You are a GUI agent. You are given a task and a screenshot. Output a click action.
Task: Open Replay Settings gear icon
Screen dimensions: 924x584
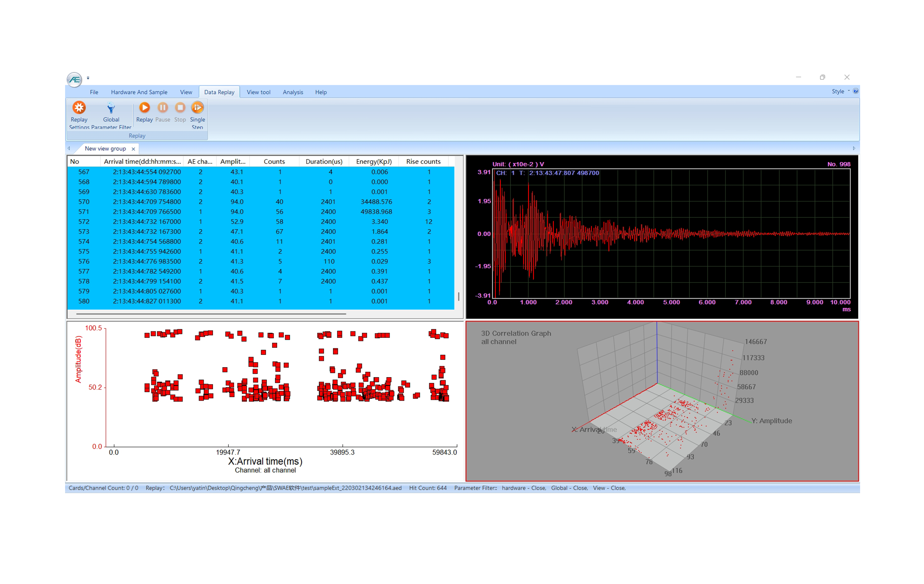click(x=79, y=108)
